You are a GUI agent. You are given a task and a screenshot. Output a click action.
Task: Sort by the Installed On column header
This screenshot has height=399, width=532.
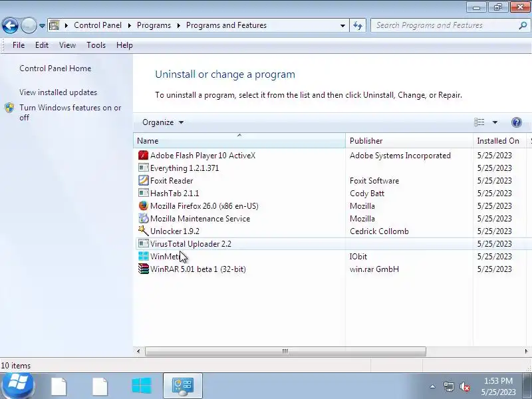click(499, 141)
